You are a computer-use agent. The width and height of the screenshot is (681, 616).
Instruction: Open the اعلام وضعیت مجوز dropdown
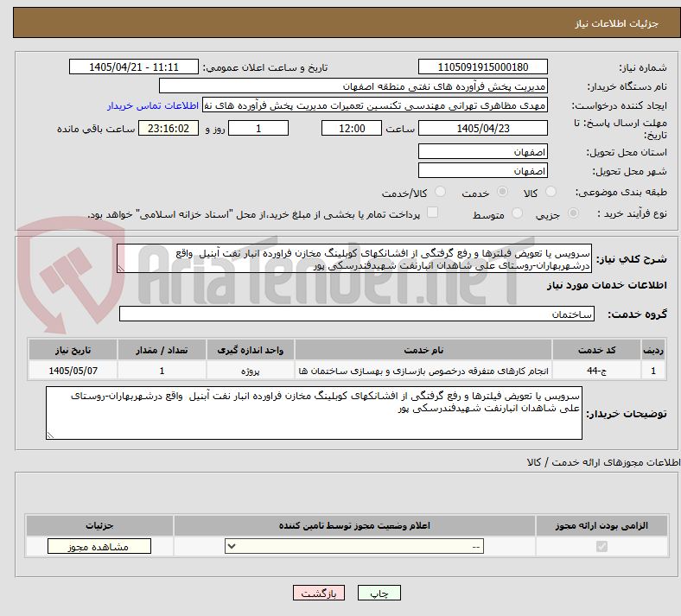[x=354, y=546]
